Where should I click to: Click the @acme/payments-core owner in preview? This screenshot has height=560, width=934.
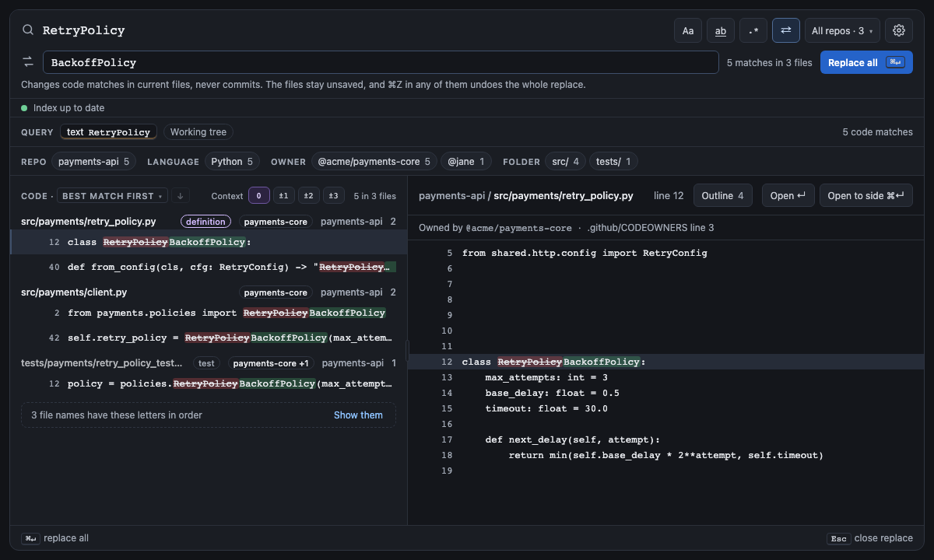pos(520,228)
